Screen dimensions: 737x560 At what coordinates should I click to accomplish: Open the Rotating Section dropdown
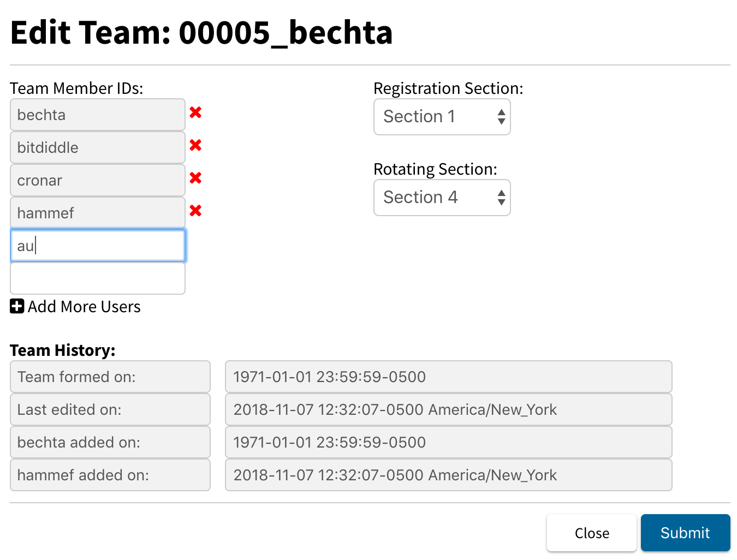click(442, 198)
